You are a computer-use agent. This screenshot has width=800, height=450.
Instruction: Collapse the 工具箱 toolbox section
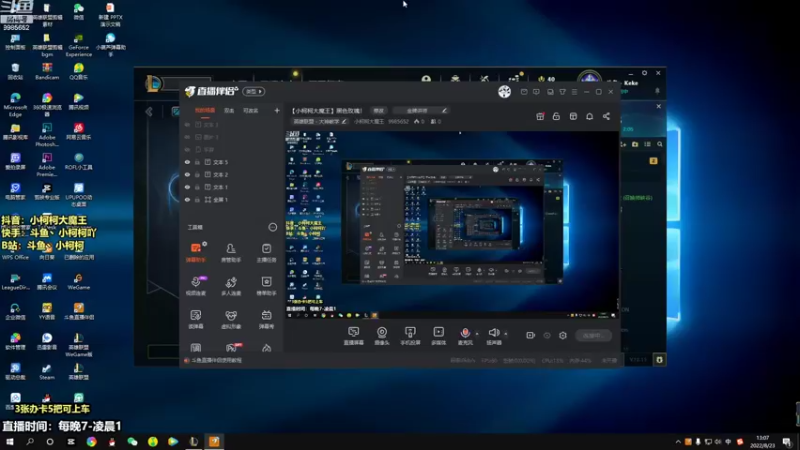coord(272,227)
